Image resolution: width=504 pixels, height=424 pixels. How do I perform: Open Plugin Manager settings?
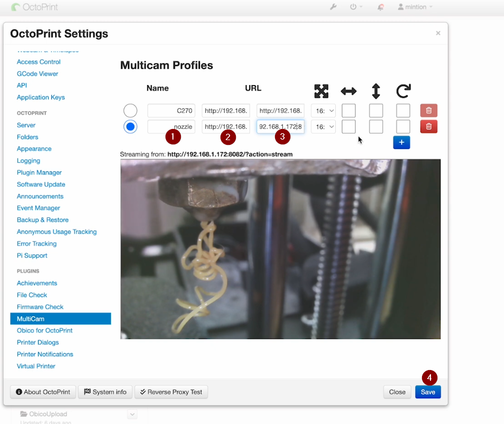click(39, 172)
